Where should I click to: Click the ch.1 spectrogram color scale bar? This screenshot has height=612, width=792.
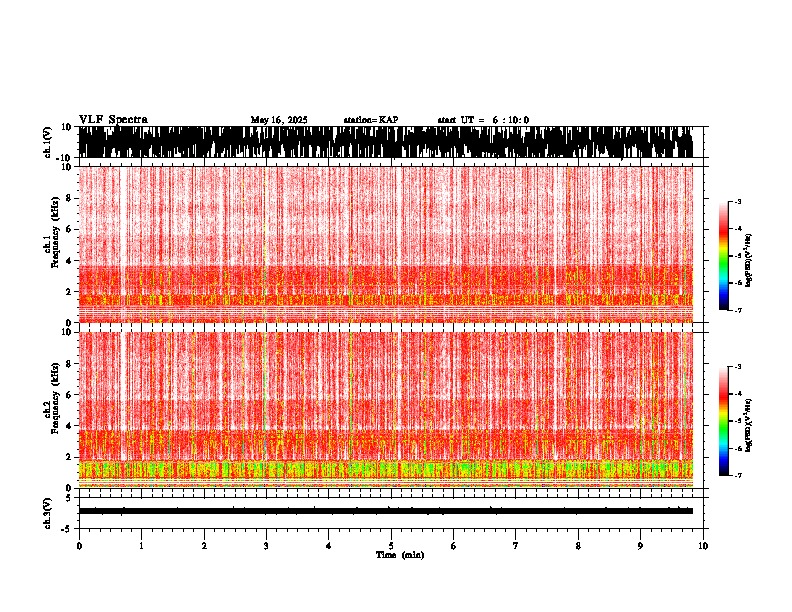click(724, 256)
